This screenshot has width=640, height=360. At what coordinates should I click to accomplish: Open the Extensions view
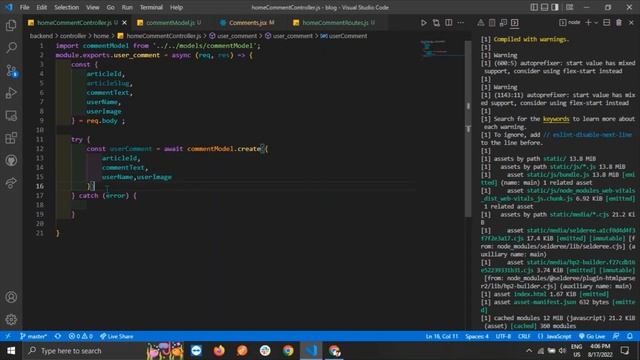click(x=11, y=138)
